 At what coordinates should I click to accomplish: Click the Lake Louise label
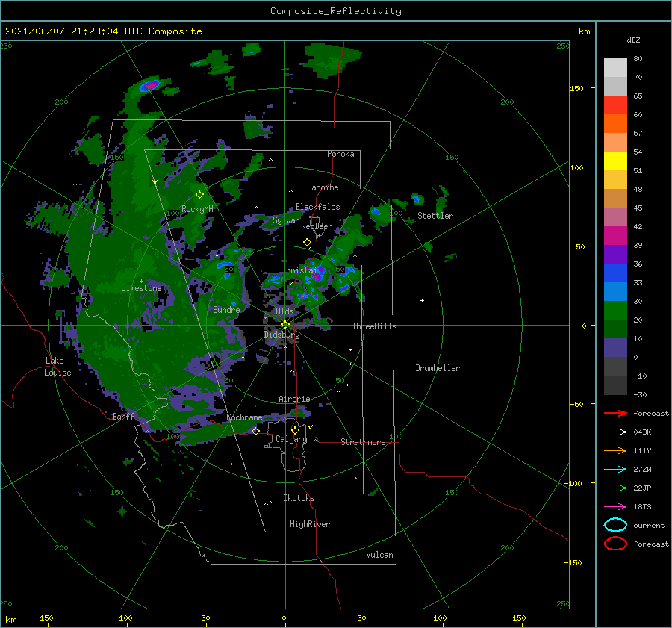point(58,367)
